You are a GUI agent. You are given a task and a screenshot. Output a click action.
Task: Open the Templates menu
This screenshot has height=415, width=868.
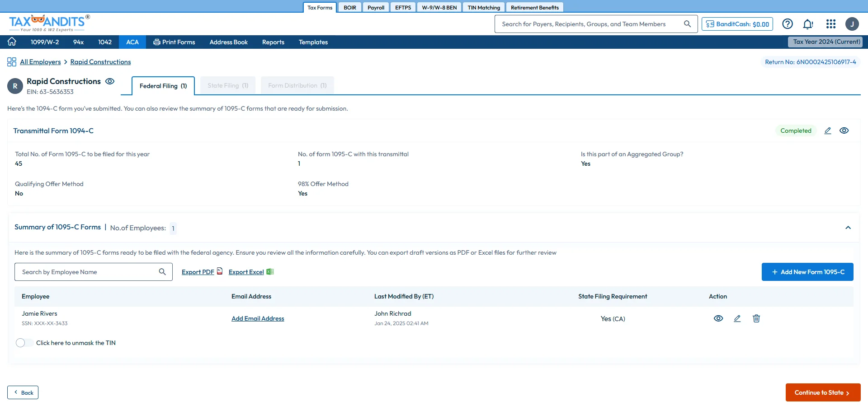tap(313, 42)
